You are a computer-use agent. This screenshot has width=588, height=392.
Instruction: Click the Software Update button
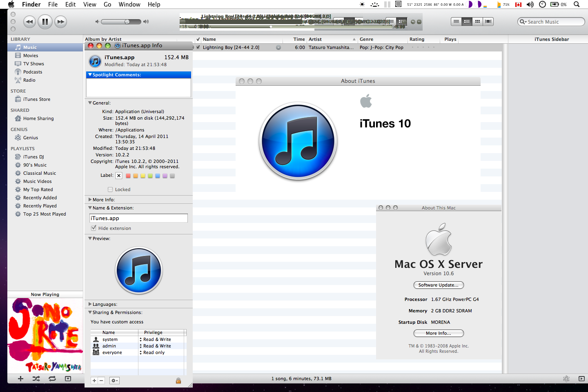pos(439,285)
